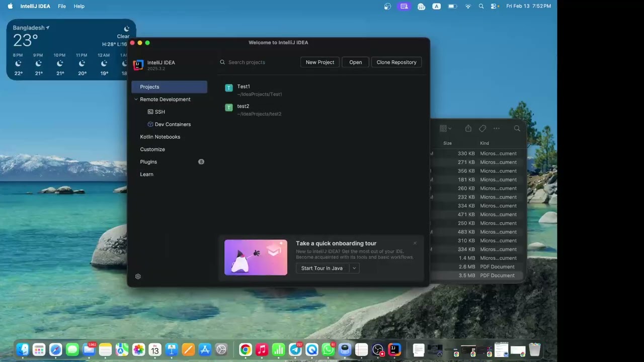The height and width of the screenshot is (362, 644).
Task: Select the 2.6 MB PDF Document row in Finder
Action: coord(476,267)
